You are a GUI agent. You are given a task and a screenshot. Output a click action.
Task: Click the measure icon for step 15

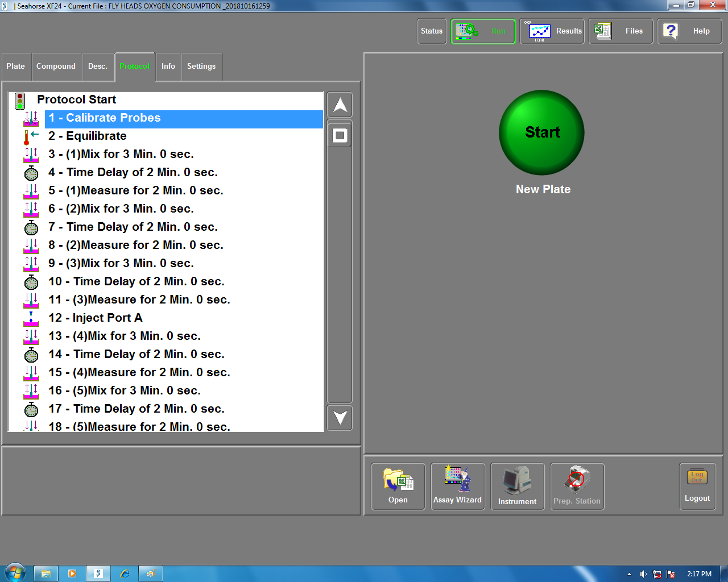(31, 373)
